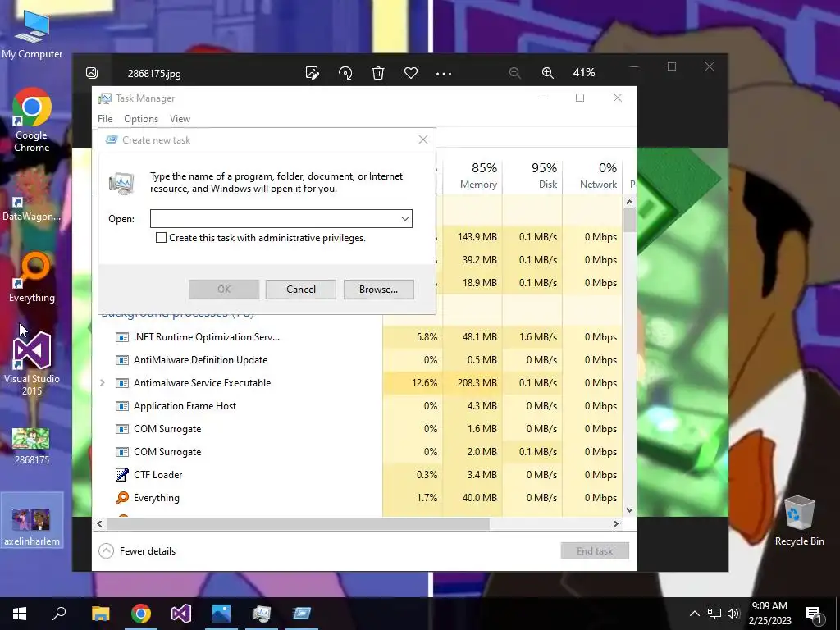Click horizontal scrollbar right arrow

pos(616,523)
